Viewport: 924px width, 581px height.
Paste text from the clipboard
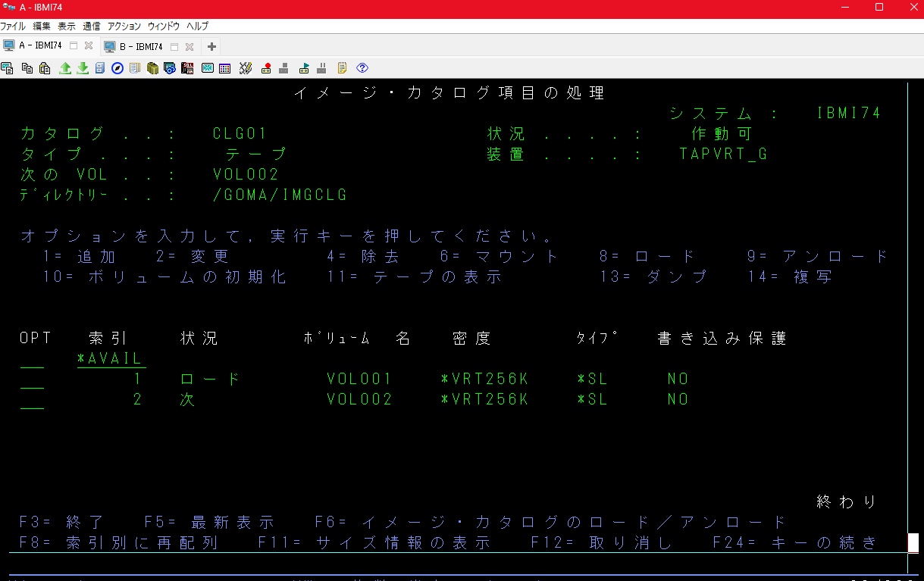(x=45, y=68)
